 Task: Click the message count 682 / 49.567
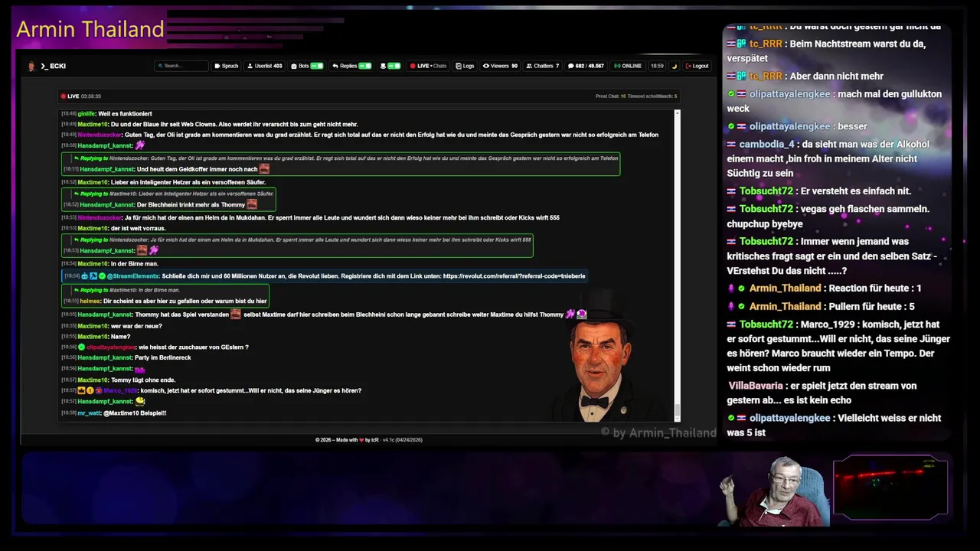tap(586, 66)
